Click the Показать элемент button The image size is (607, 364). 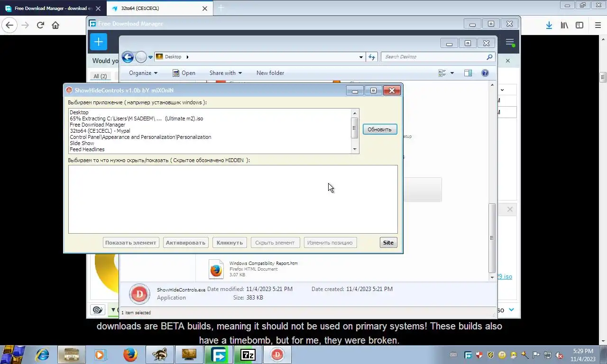point(130,243)
